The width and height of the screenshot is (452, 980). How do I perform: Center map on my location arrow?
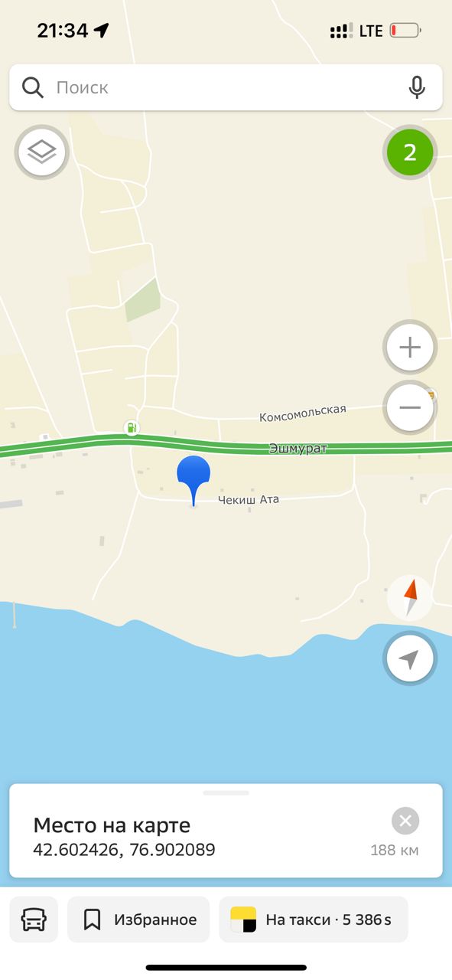point(410,658)
